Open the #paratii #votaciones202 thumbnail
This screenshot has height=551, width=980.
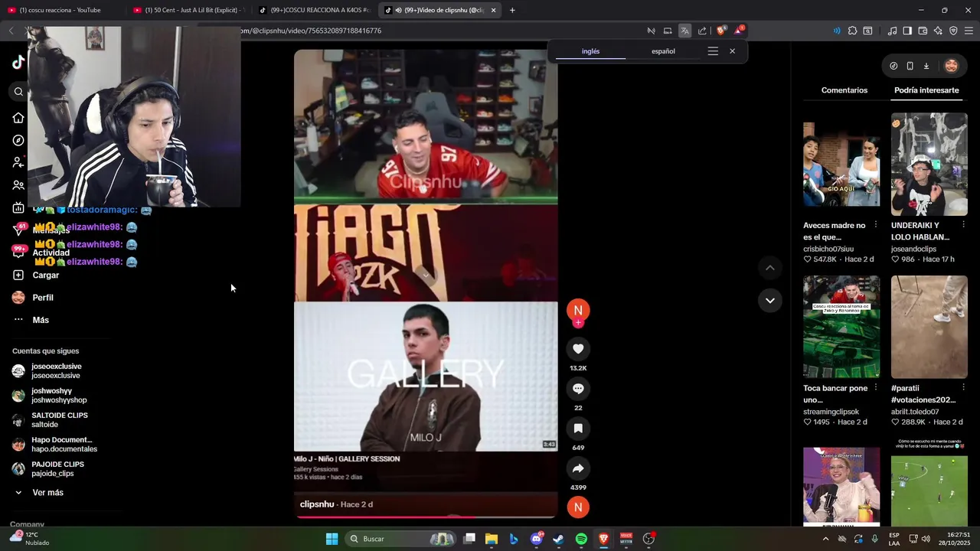pos(929,327)
